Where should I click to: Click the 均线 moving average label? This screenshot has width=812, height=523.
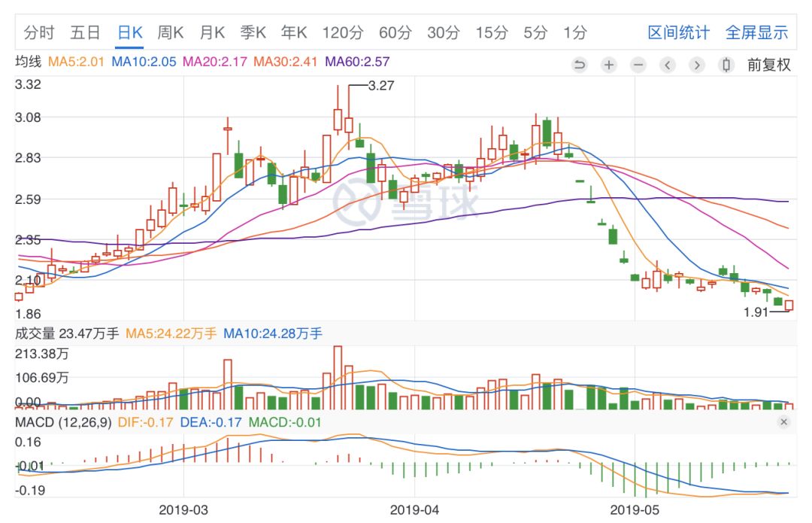pyautogui.click(x=29, y=62)
